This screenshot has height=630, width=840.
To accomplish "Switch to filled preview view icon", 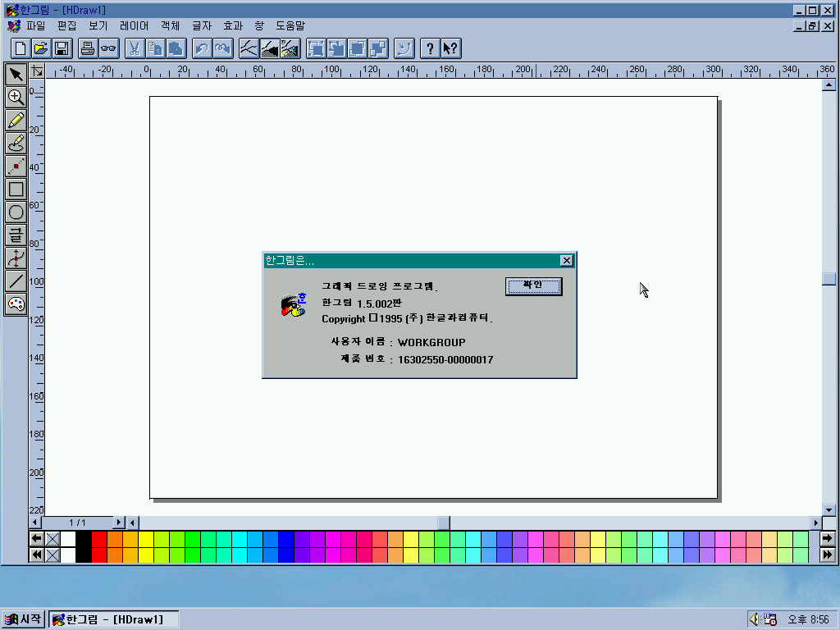I will pos(269,48).
